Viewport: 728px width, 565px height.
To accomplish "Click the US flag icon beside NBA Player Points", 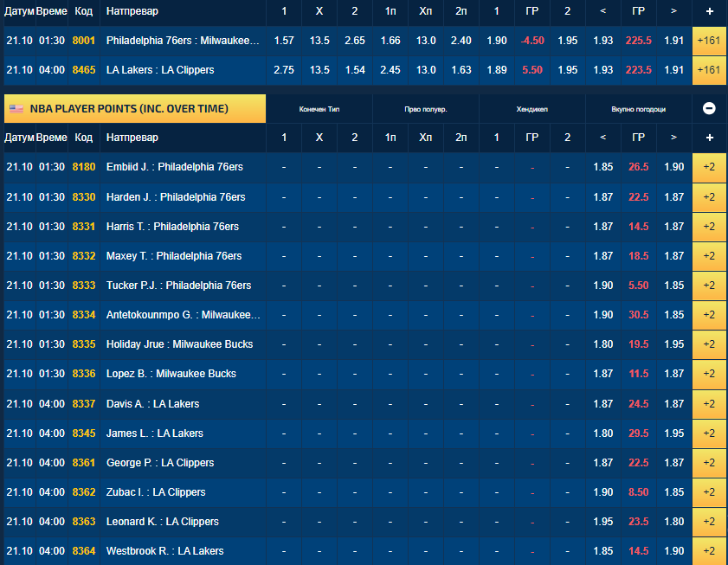I will tap(16, 109).
